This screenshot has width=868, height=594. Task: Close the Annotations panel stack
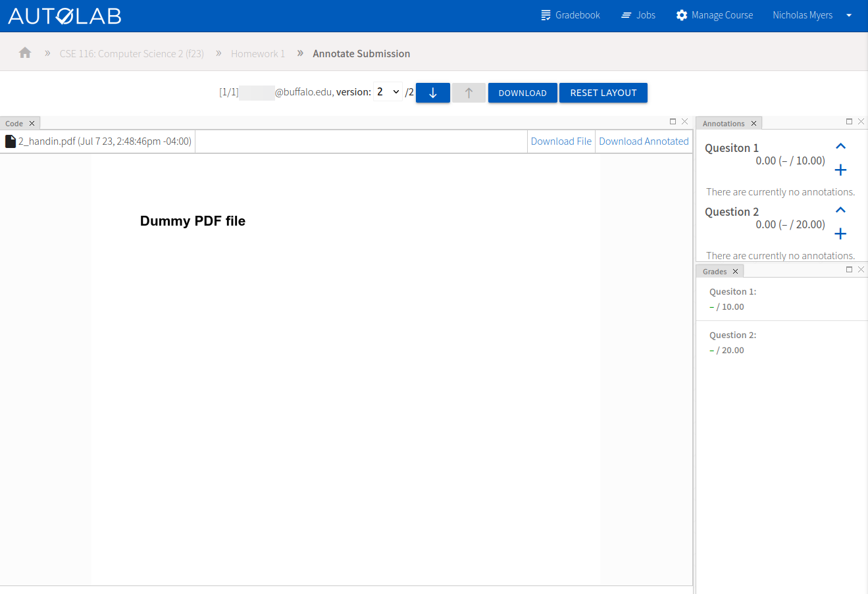tap(861, 122)
